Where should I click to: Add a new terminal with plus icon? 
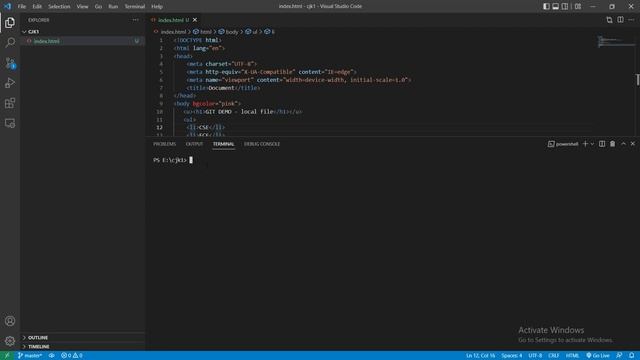tap(585, 144)
